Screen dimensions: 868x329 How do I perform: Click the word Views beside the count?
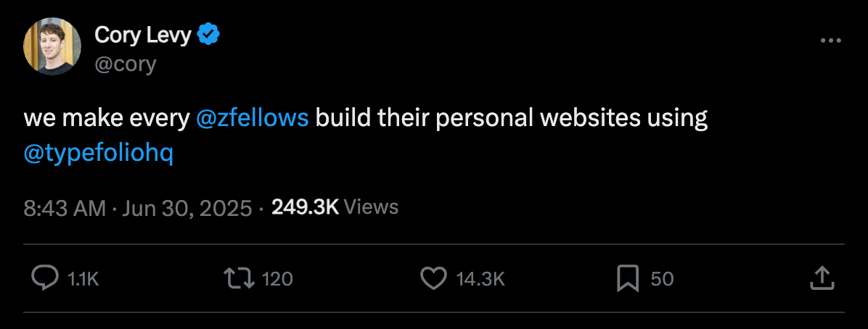[371, 207]
